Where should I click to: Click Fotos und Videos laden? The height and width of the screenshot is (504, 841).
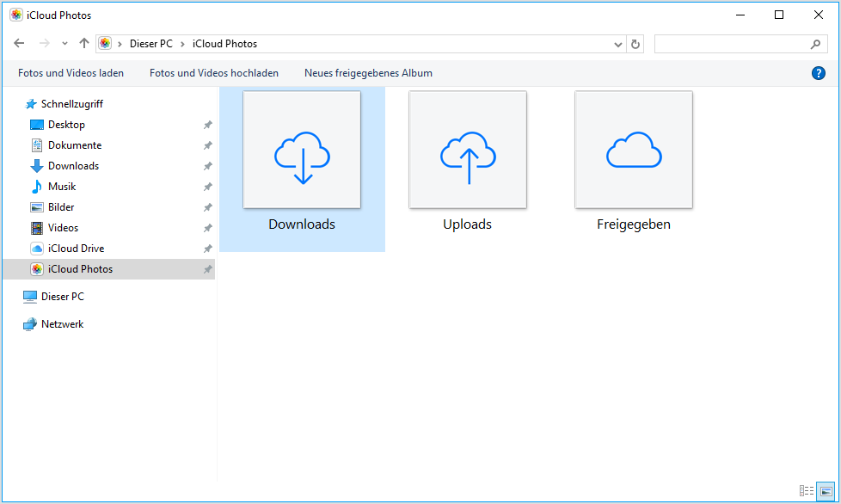point(71,72)
